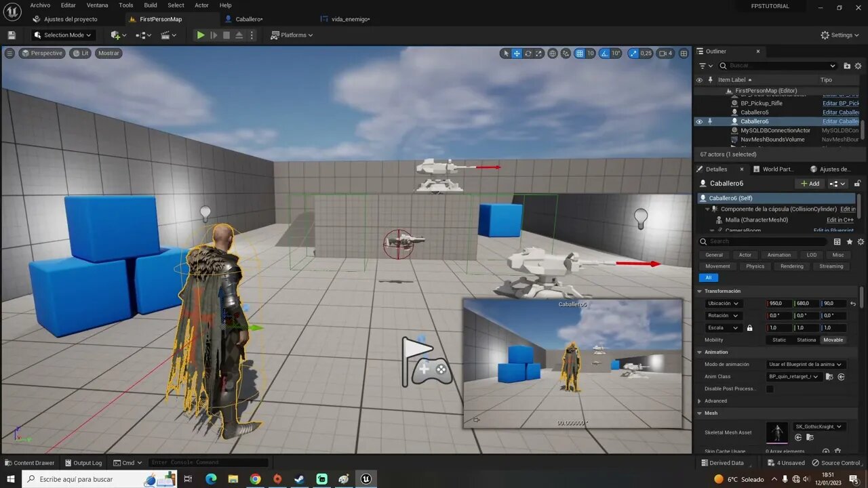
Task: Collapse the Transformación section
Action: (x=700, y=291)
